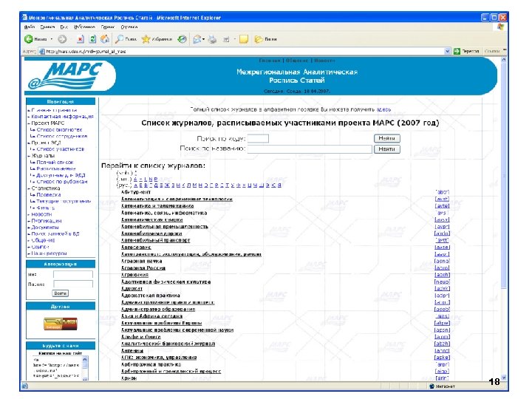Open the Арбитражный и гражданский процесс link
This screenshot has width=532, height=399.
pos(171,371)
